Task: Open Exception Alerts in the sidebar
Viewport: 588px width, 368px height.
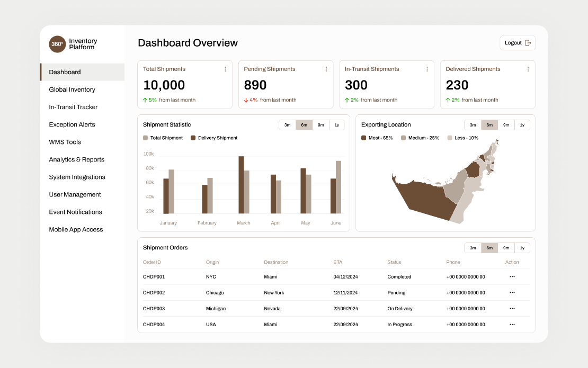Action: coord(72,124)
